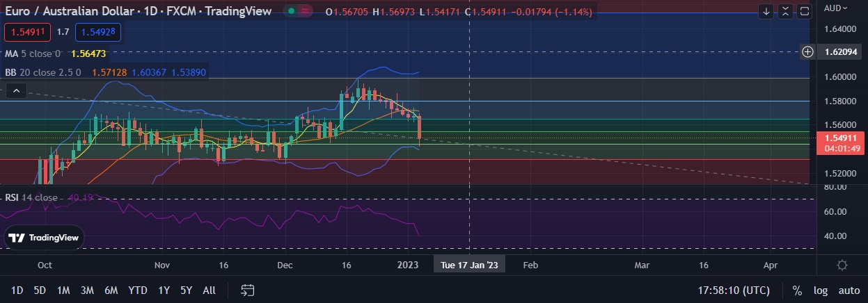The width and height of the screenshot is (868, 303).
Task: Click the Tue 17 Jan '23 date label
Action: [x=470, y=265]
